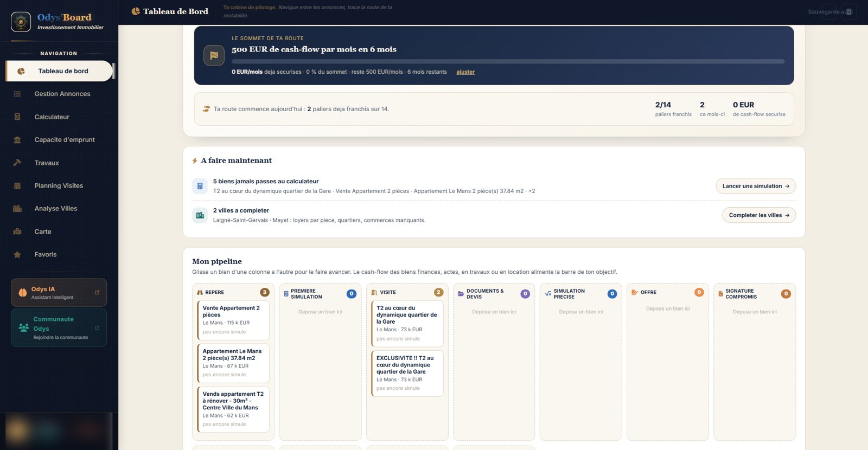
Task: Click the 'Lancer une simulation' button
Action: click(x=756, y=186)
